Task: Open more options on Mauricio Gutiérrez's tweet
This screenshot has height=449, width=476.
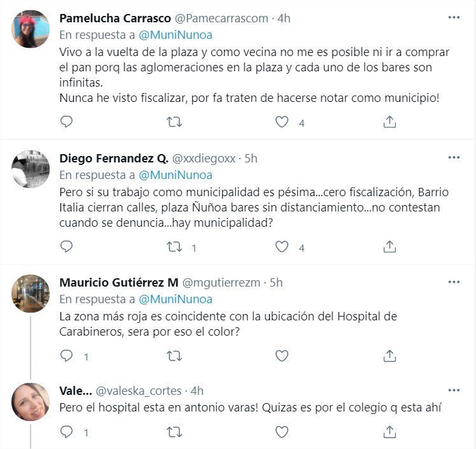Action: click(x=453, y=282)
